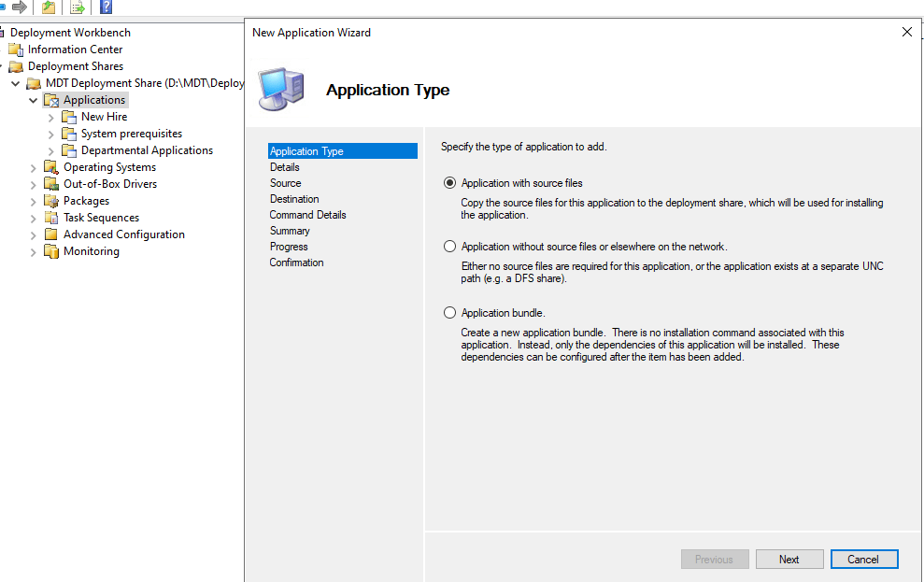Select the Out-of-Box Drivers folder icon
This screenshot has height=582, width=924.
[51, 184]
